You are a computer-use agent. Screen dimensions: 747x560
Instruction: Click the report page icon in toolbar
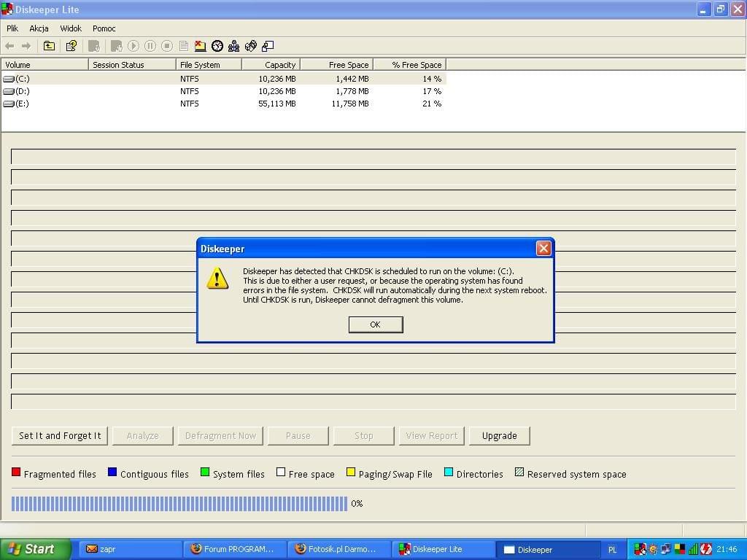183,46
